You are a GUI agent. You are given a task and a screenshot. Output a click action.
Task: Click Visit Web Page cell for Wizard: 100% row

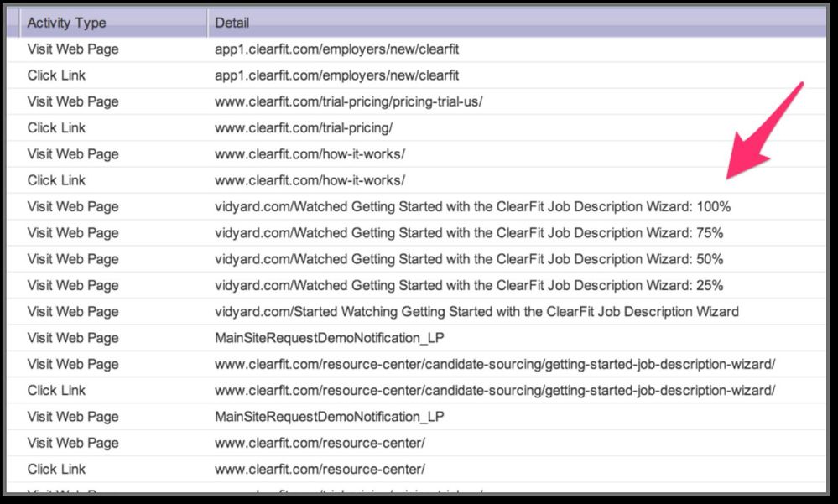(x=73, y=207)
